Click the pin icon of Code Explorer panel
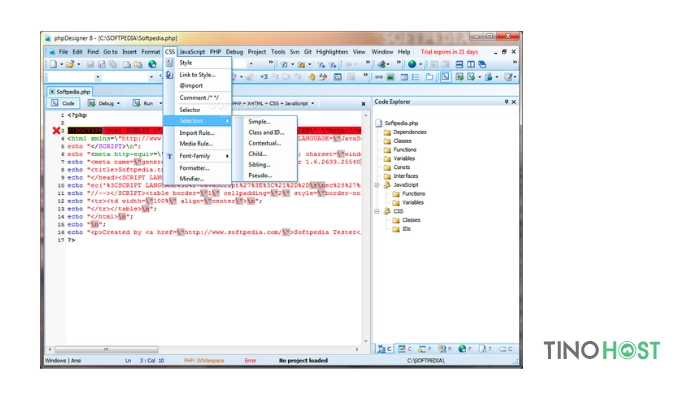The image size is (700, 400). [x=506, y=102]
